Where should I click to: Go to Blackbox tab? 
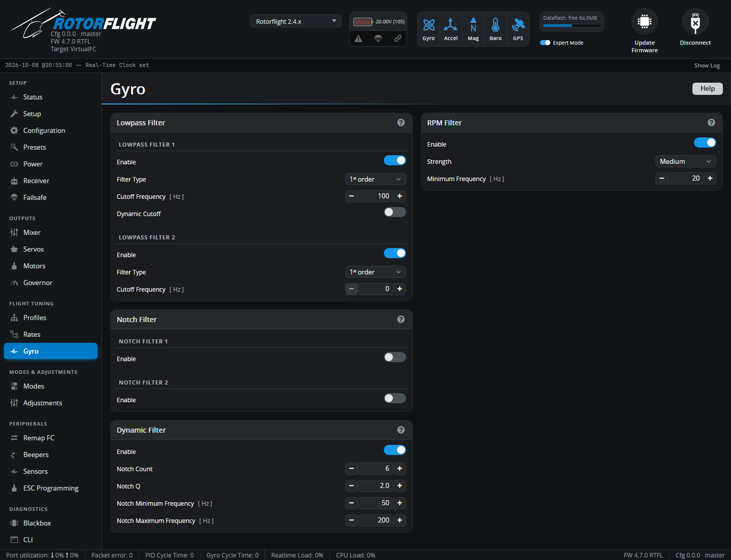click(51, 523)
